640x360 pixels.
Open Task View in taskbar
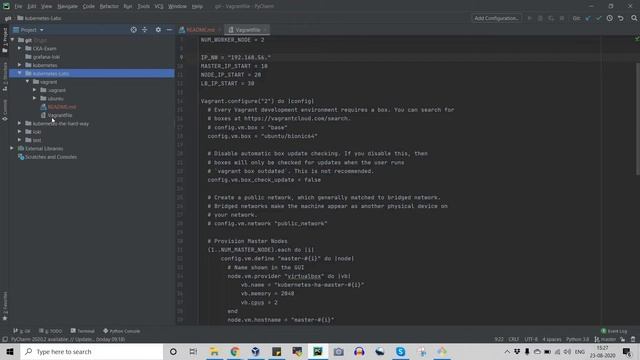click(x=193, y=351)
